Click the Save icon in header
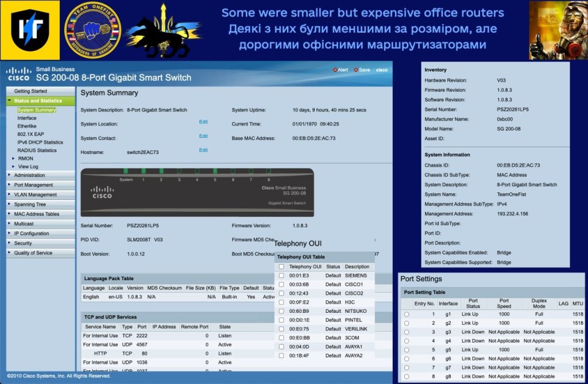The image size is (588, 384). point(357,70)
